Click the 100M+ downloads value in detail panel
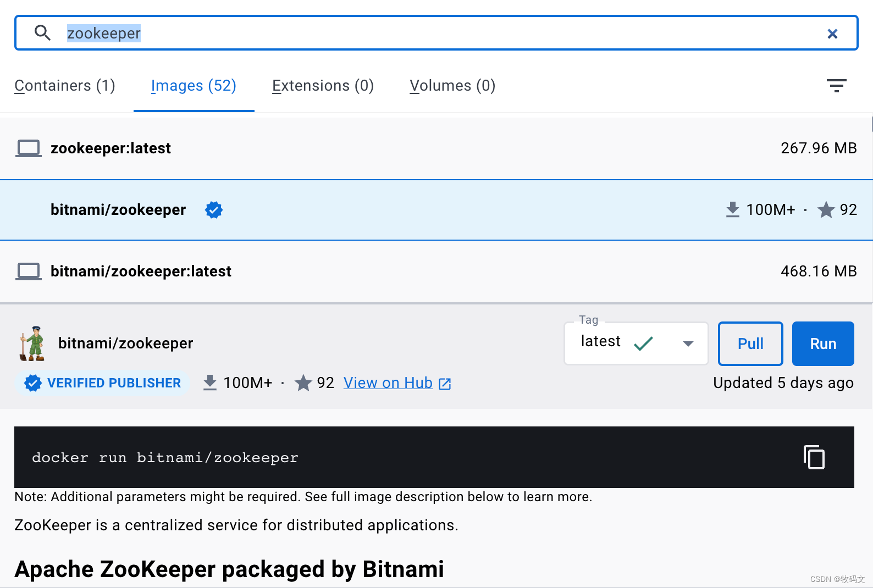The height and width of the screenshot is (588, 873). (x=248, y=383)
